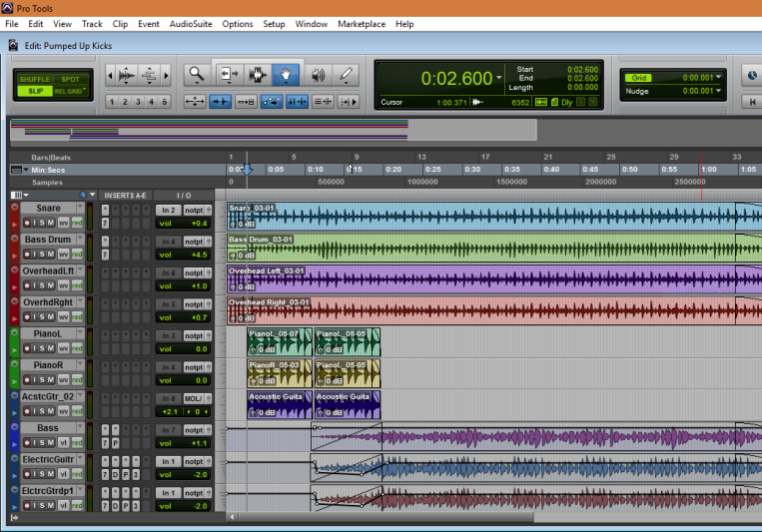762x532 pixels.
Task: Click the MIDI zoom icon
Action: (x=149, y=75)
